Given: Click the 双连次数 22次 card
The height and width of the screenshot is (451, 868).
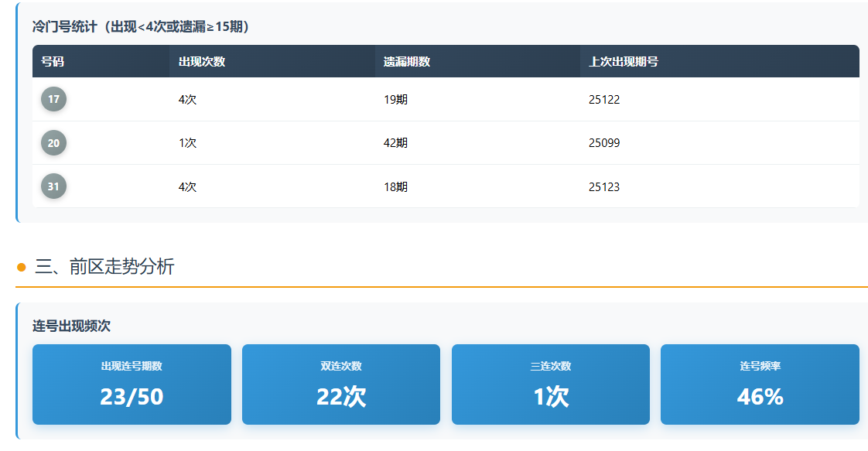Looking at the screenshot, I should [x=341, y=384].
